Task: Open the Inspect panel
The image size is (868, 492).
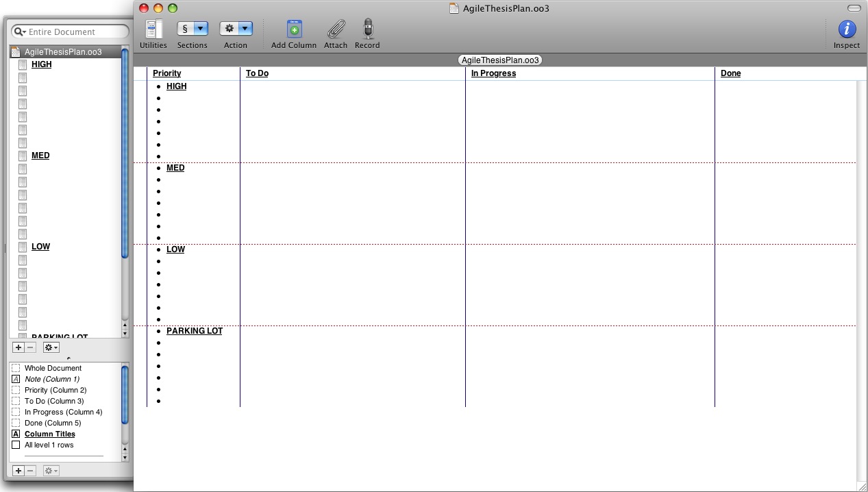Action: 847,29
